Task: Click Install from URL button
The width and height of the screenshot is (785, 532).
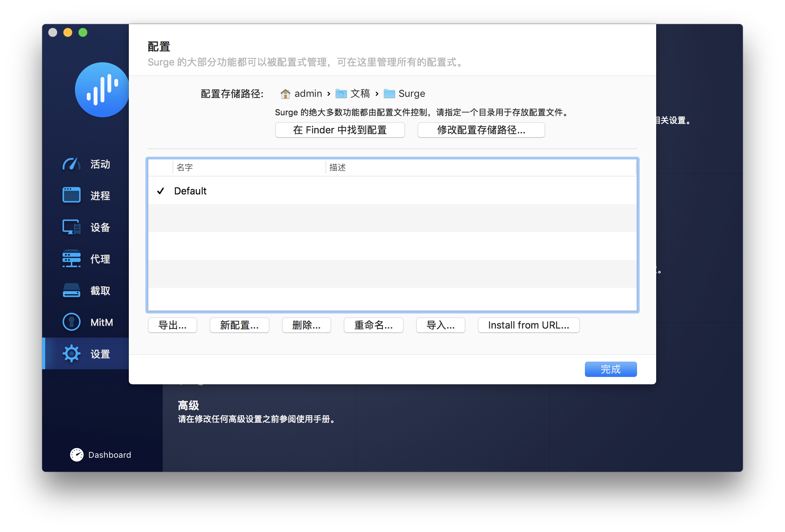Action: click(528, 324)
